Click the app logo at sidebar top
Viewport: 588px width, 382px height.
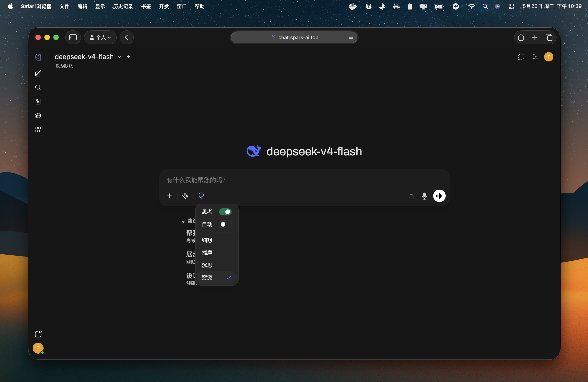(x=38, y=57)
